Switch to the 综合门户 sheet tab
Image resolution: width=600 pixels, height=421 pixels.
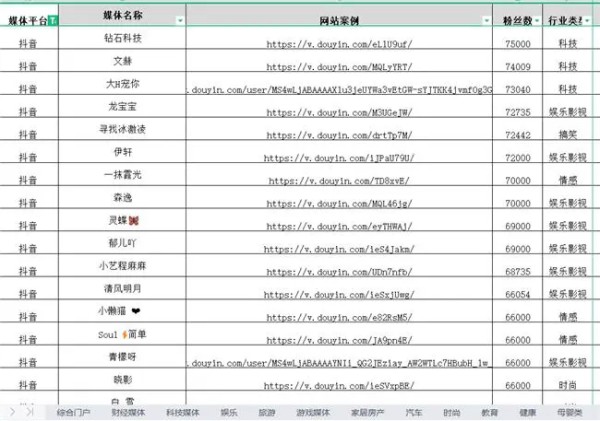[x=73, y=413]
